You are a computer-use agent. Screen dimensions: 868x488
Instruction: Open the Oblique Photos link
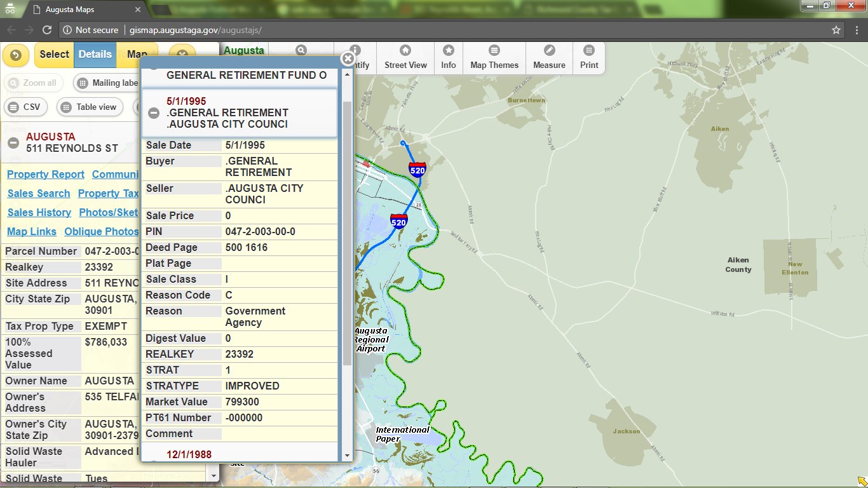[101, 231]
